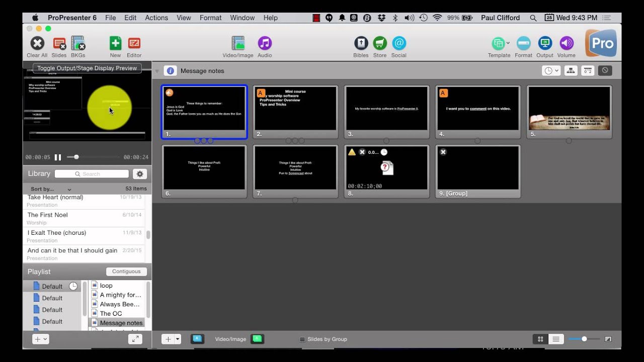This screenshot has height=362, width=644.
Task: Open the Format menu in the menu bar
Action: (210, 18)
